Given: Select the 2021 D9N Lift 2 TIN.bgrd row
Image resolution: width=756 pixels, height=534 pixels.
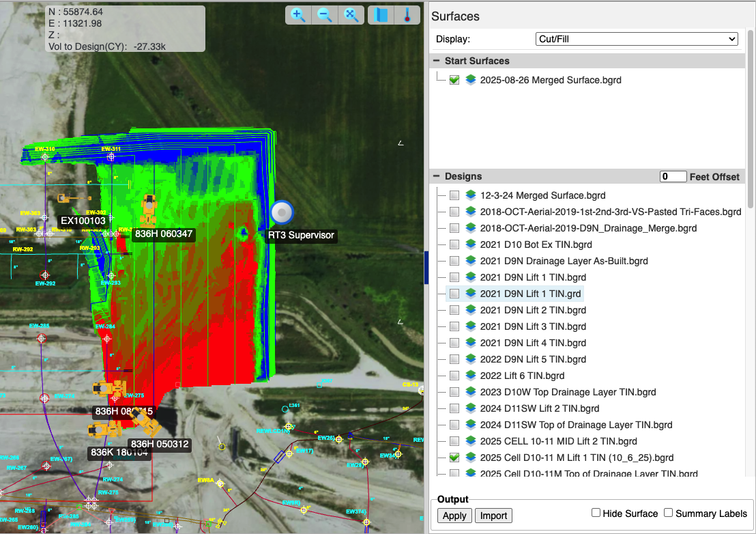Looking at the screenshot, I should 533,310.
